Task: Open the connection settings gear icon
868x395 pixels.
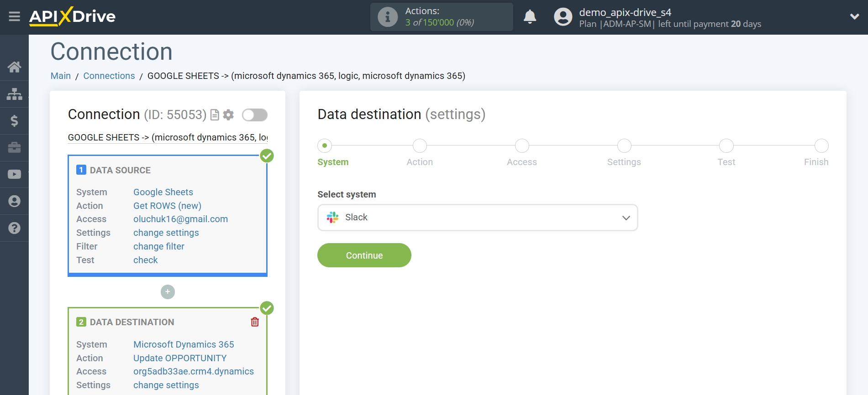Action: (x=228, y=115)
